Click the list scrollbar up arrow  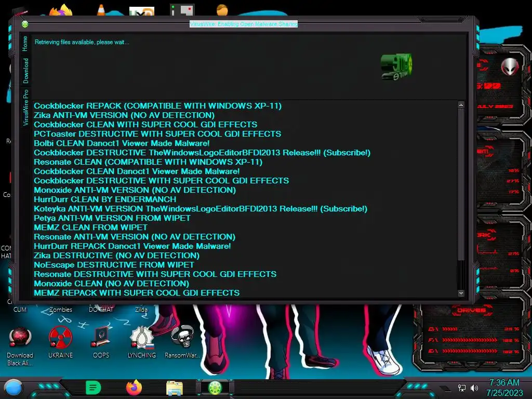[461, 105]
